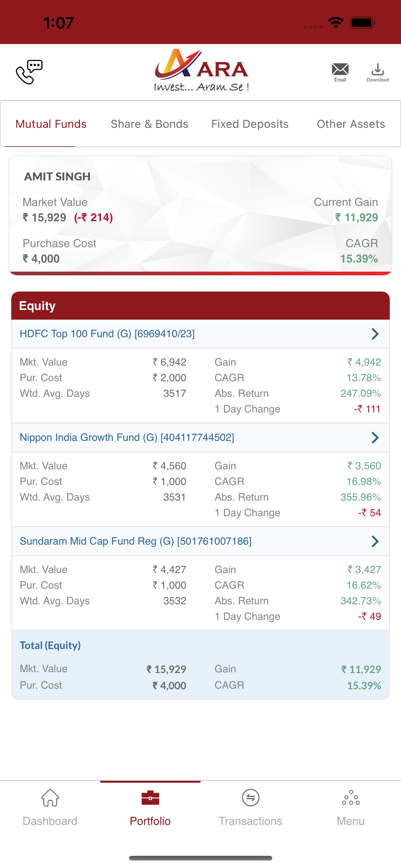Tap Total Equity CAGR 15.39%
The image size is (401, 868).
coord(364,686)
